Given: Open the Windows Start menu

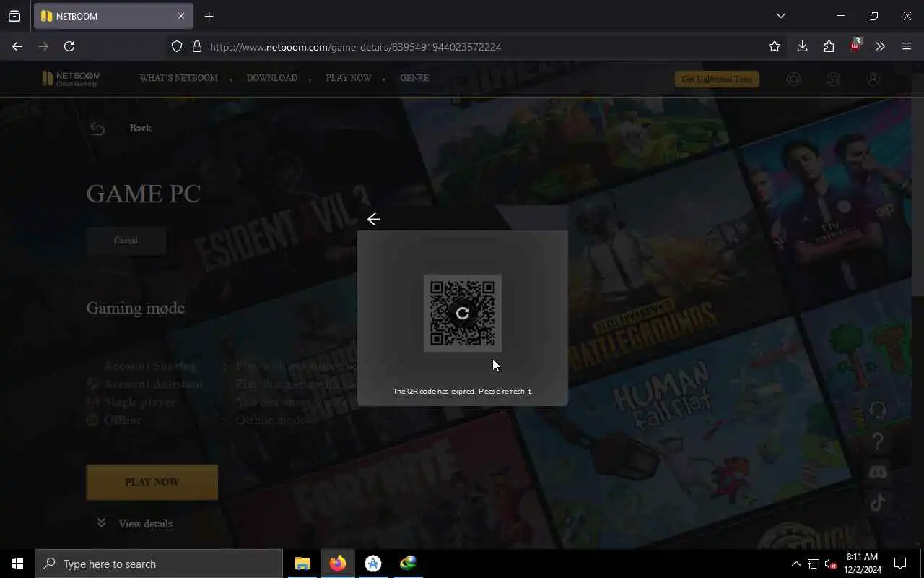Looking at the screenshot, I should pos(17,564).
